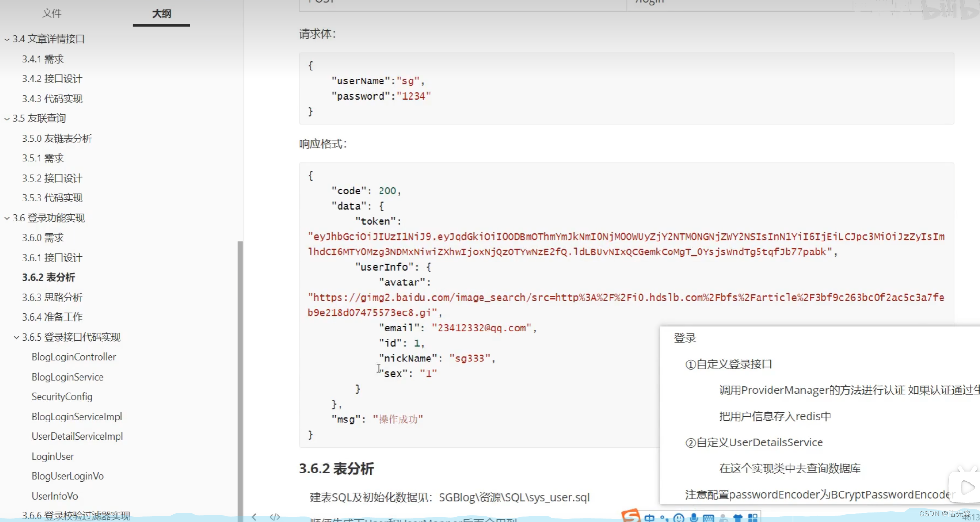Click the </> code view icon
This screenshot has height=522, width=980.
pos(275,517)
